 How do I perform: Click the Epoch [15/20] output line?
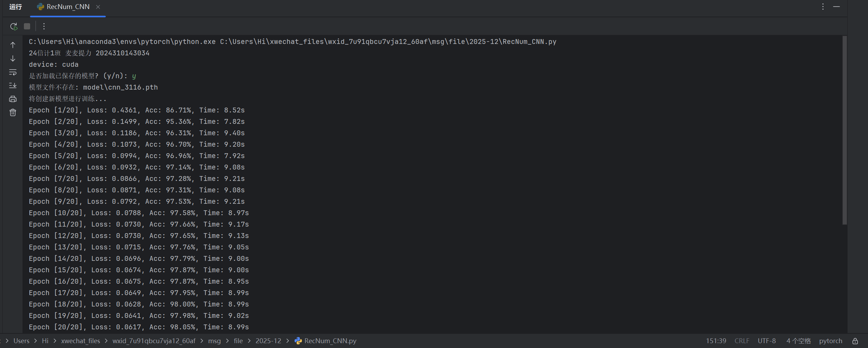pos(139,270)
